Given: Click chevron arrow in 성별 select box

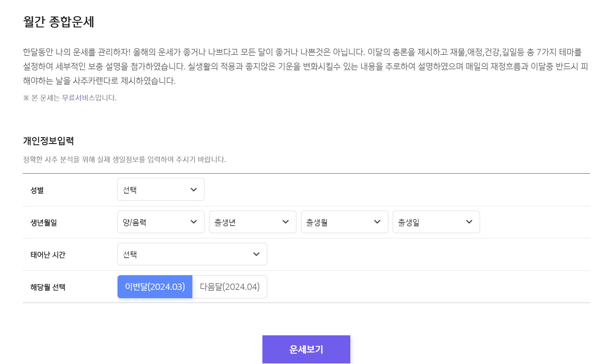Looking at the screenshot, I should point(194,189).
